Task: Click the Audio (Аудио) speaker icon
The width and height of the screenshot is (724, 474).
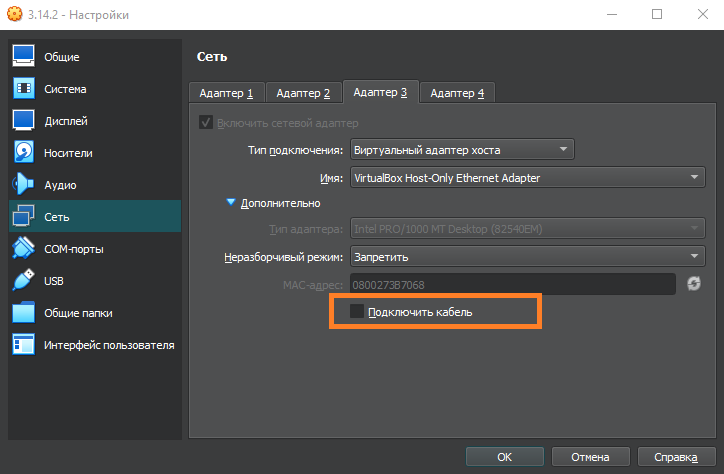Action: (x=23, y=184)
